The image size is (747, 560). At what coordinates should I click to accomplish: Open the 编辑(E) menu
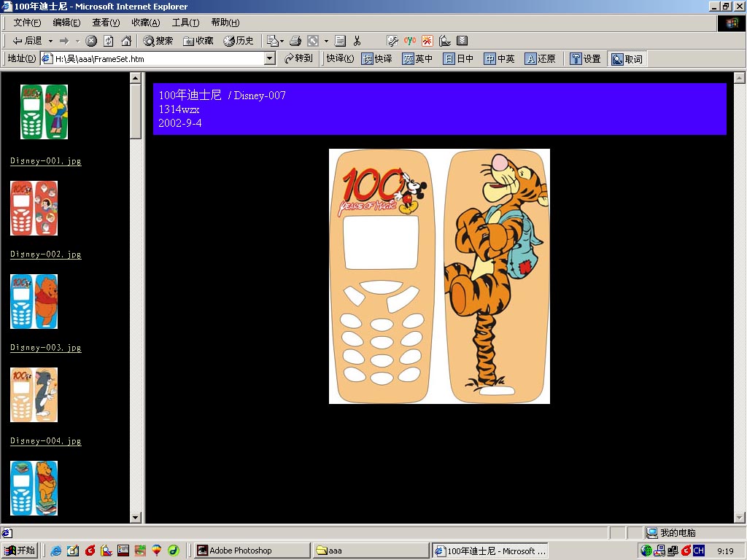coord(66,23)
